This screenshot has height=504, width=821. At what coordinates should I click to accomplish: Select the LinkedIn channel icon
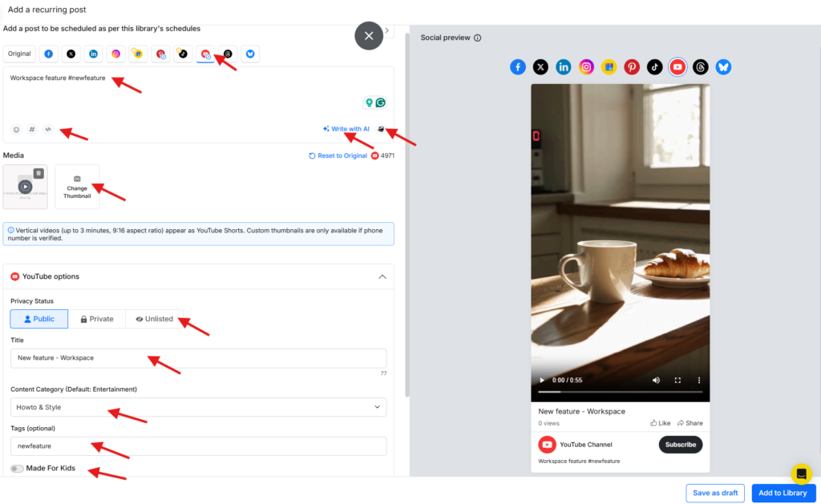[93, 54]
